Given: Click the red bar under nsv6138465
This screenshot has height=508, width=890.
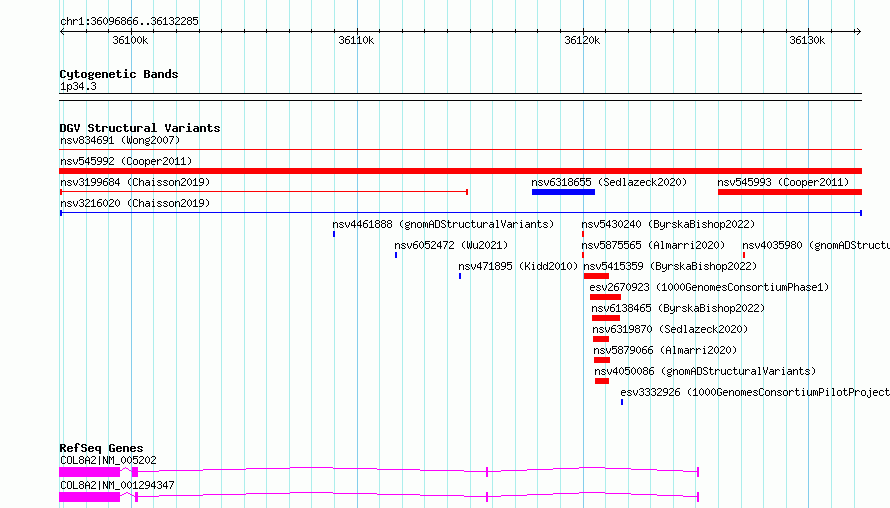Looking at the screenshot, I should tap(606, 318).
